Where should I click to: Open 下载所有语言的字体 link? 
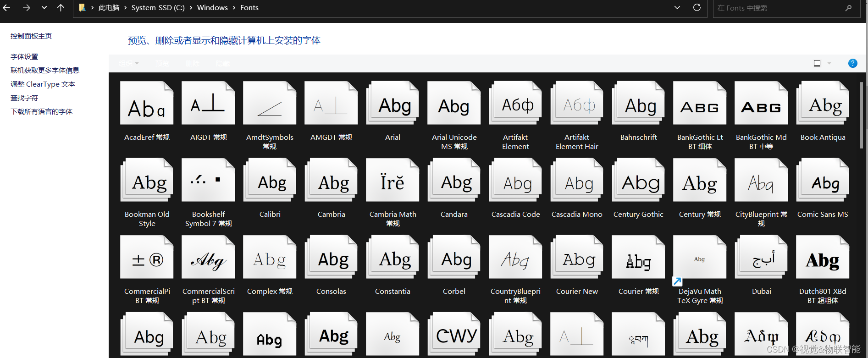coord(41,112)
